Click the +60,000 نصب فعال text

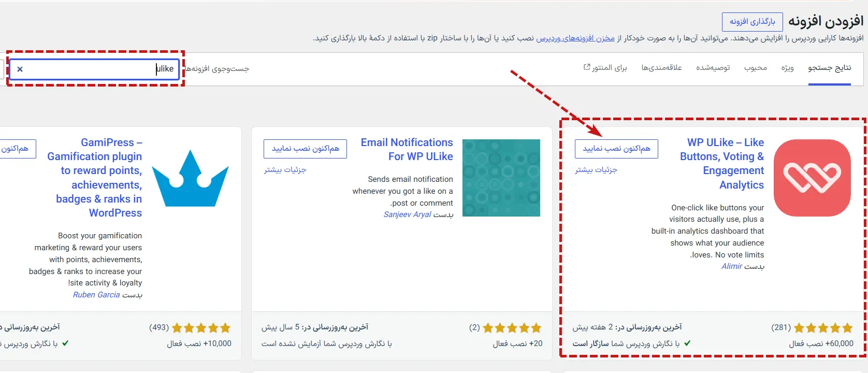pyautogui.click(x=821, y=343)
